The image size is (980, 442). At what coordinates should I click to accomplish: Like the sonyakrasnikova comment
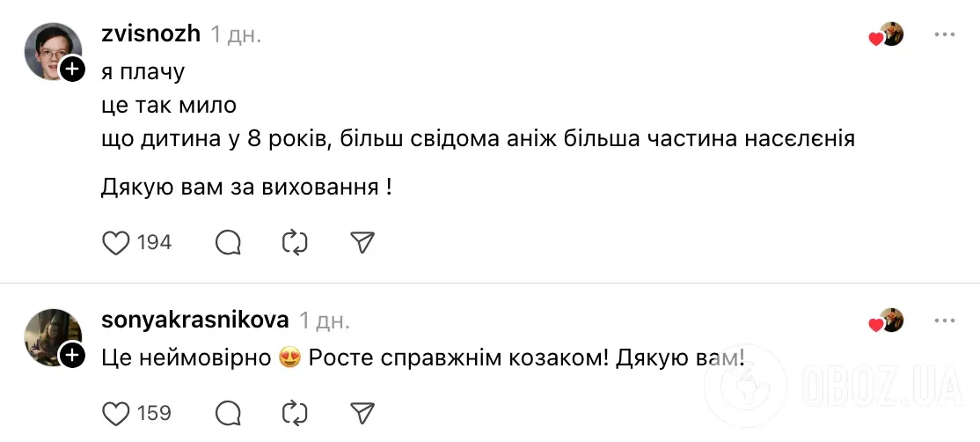tap(116, 412)
